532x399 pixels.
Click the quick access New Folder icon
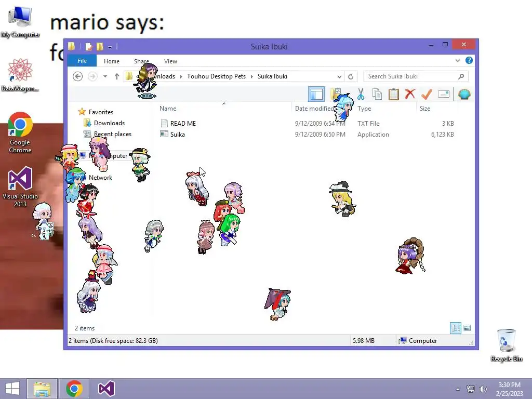pyautogui.click(x=100, y=46)
